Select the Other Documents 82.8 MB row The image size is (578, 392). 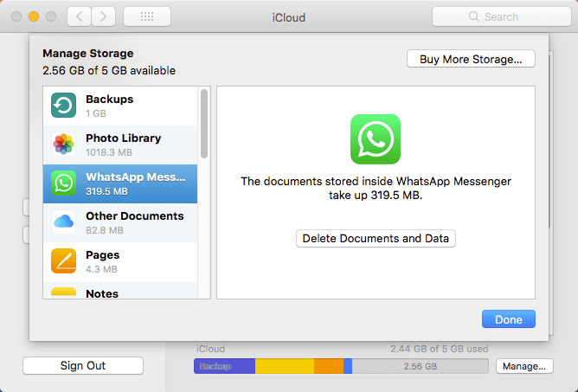(x=120, y=222)
